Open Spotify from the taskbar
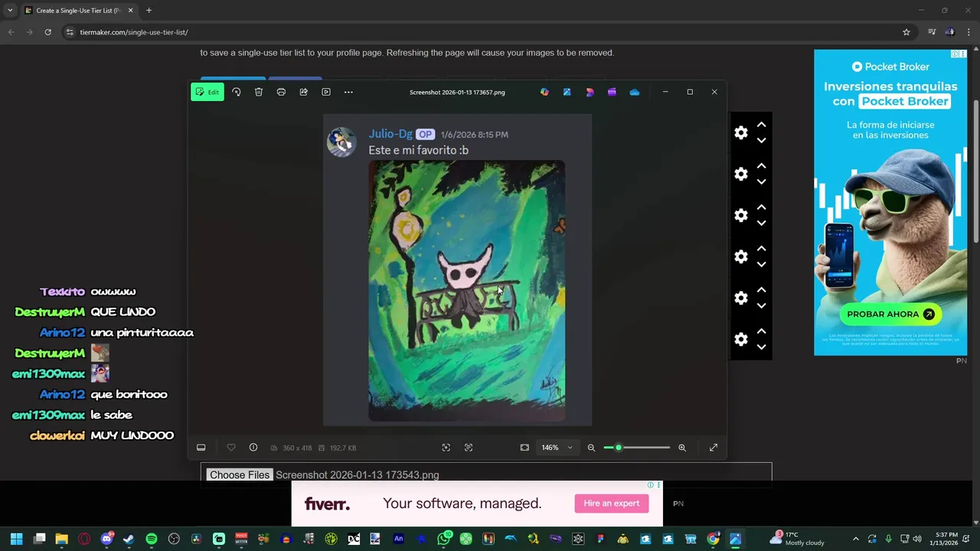The width and height of the screenshot is (980, 551). coord(152,539)
